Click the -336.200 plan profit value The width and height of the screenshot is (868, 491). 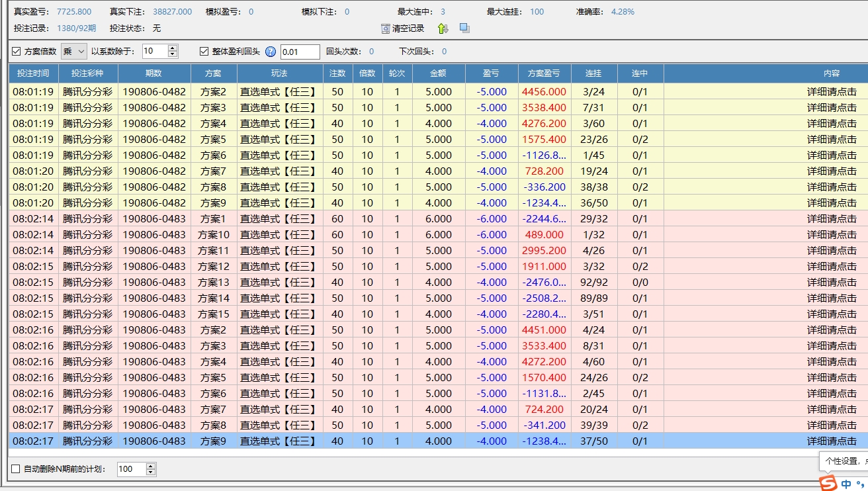(x=544, y=187)
